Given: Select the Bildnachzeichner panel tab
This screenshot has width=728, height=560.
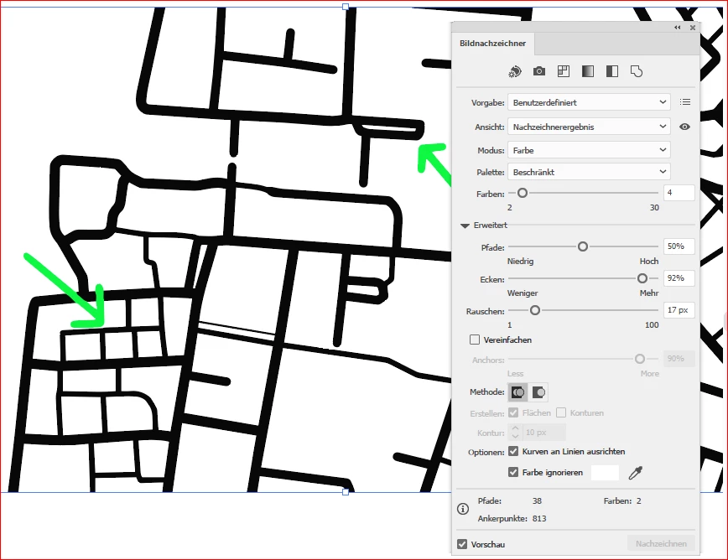Looking at the screenshot, I should (x=492, y=43).
